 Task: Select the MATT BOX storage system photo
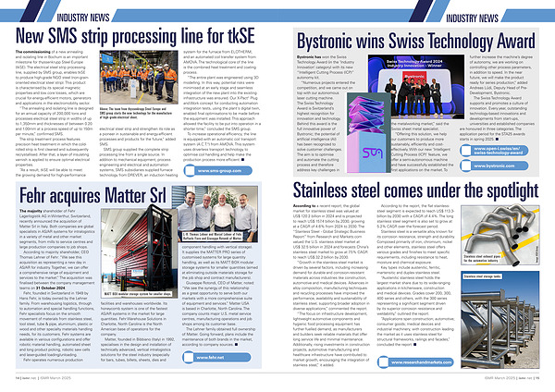click(139, 252)
